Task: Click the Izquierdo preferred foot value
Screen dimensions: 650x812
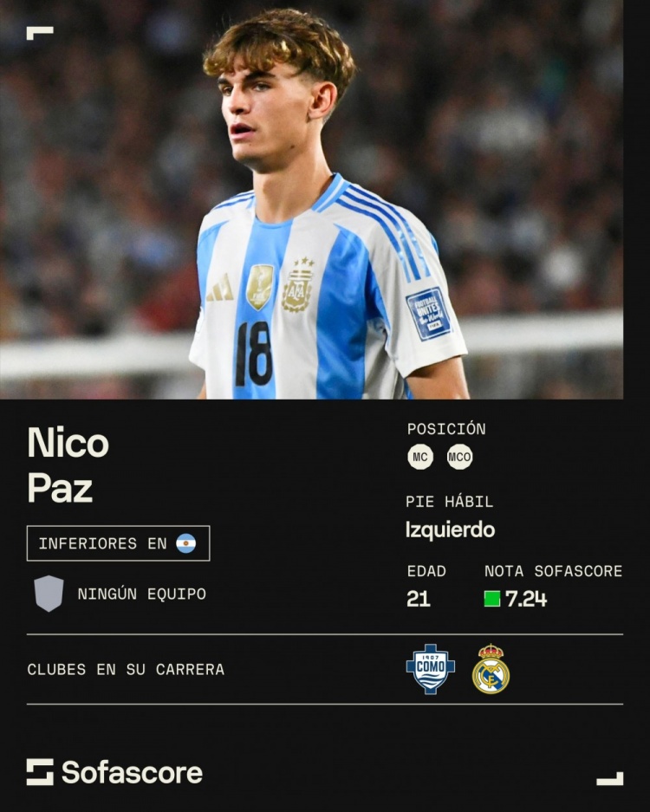Action: coord(451,529)
